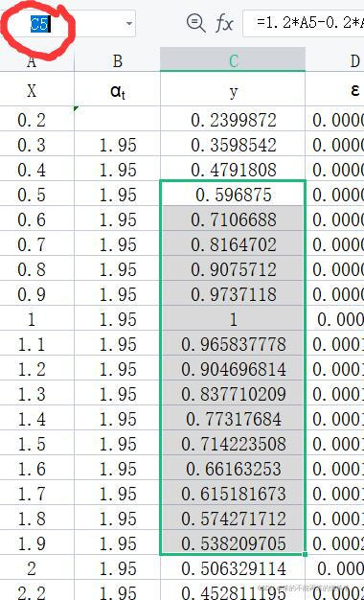Select X cell with value 0.3
This screenshot has height=600, width=364.
37,145
